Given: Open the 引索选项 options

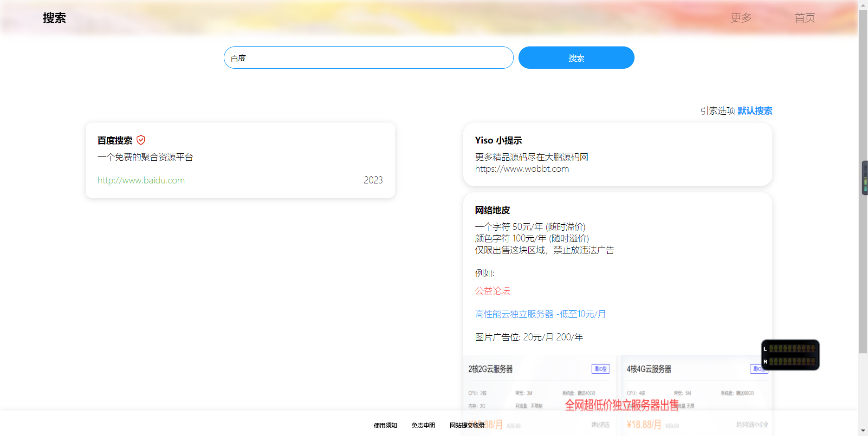Looking at the screenshot, I should point(717,111).
